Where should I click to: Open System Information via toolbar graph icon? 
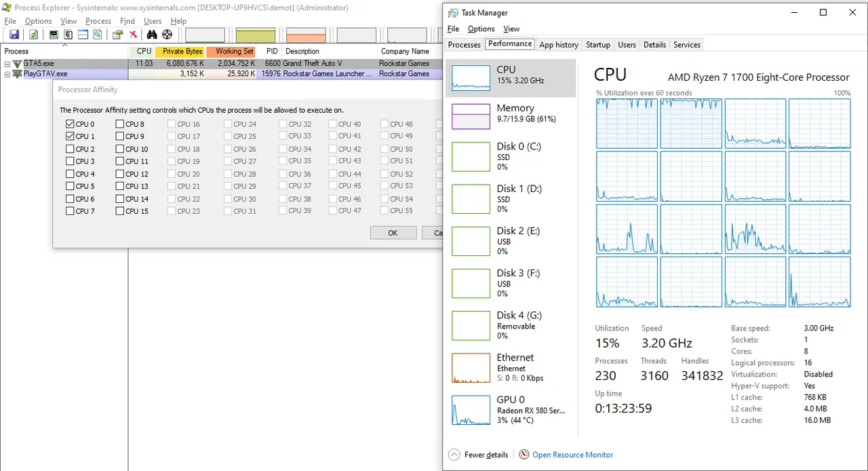pyautogui.click(x=54, y=35)
